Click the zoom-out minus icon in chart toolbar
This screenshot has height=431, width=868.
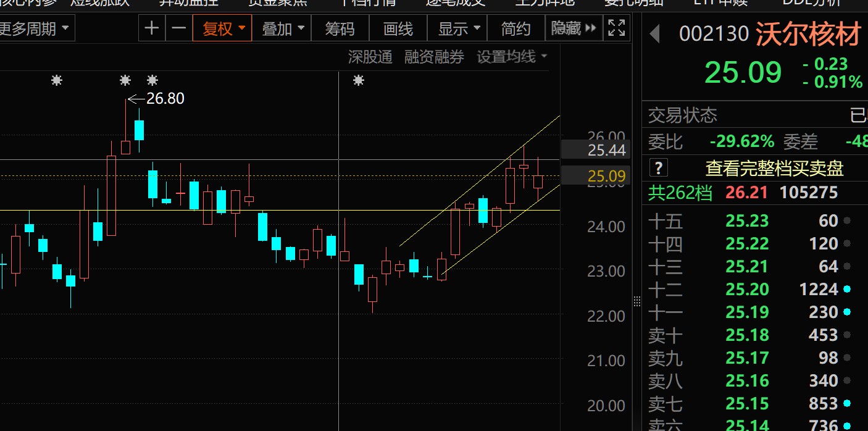pos(178,28)
